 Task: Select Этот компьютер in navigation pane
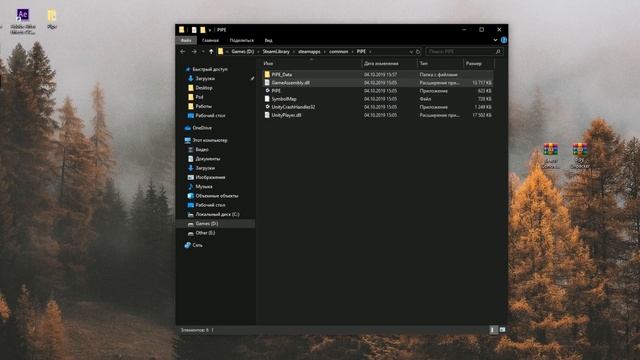pos(210,140)
